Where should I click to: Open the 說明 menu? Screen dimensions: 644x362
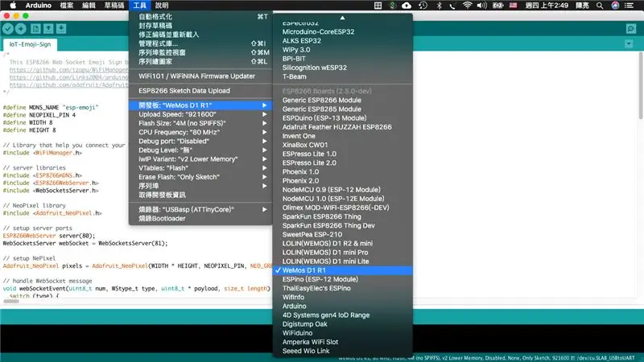162,6
